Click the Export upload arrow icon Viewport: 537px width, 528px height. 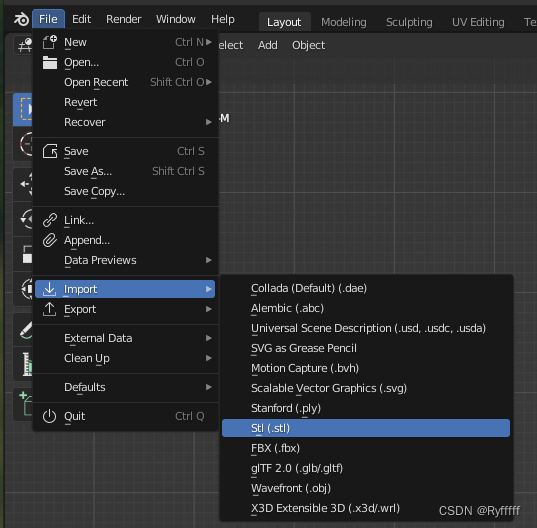(50, 309)
